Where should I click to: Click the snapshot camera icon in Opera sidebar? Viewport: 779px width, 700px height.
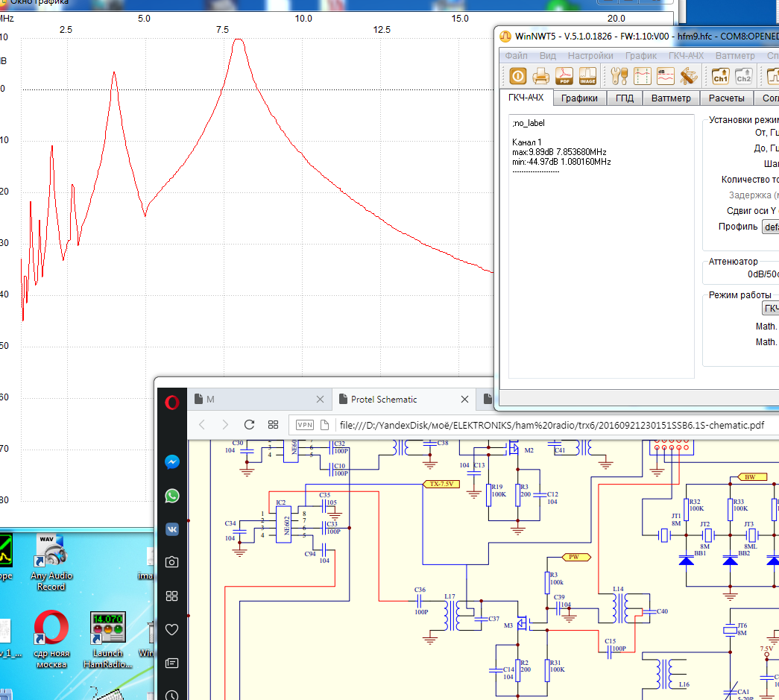click(172, 562)
